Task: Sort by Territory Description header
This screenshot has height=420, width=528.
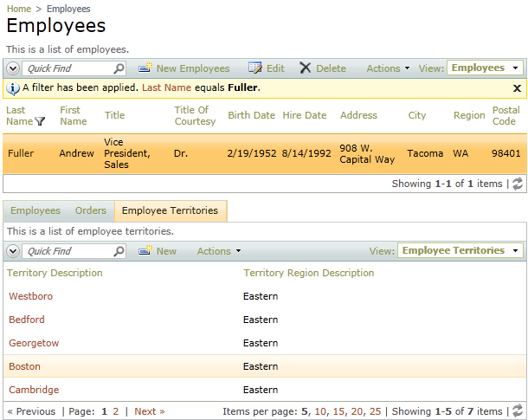Action: click(x=55, y=273)
